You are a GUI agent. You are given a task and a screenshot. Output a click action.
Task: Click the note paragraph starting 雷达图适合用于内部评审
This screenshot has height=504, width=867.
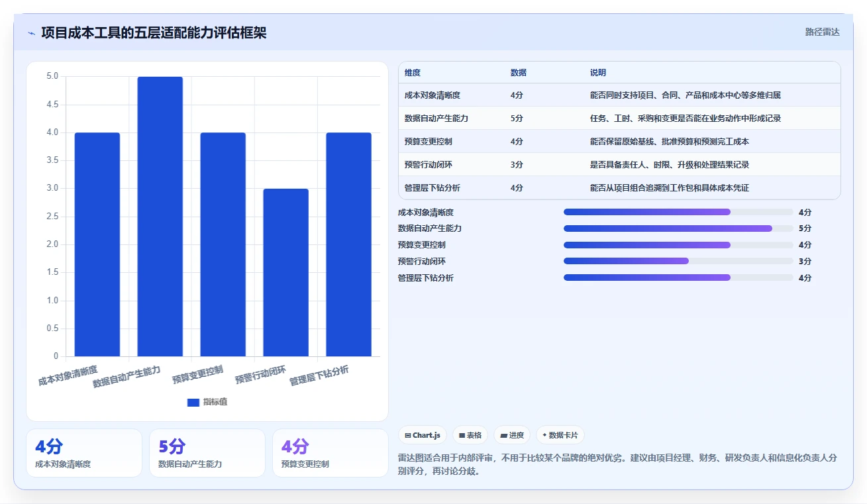(617, 465)
